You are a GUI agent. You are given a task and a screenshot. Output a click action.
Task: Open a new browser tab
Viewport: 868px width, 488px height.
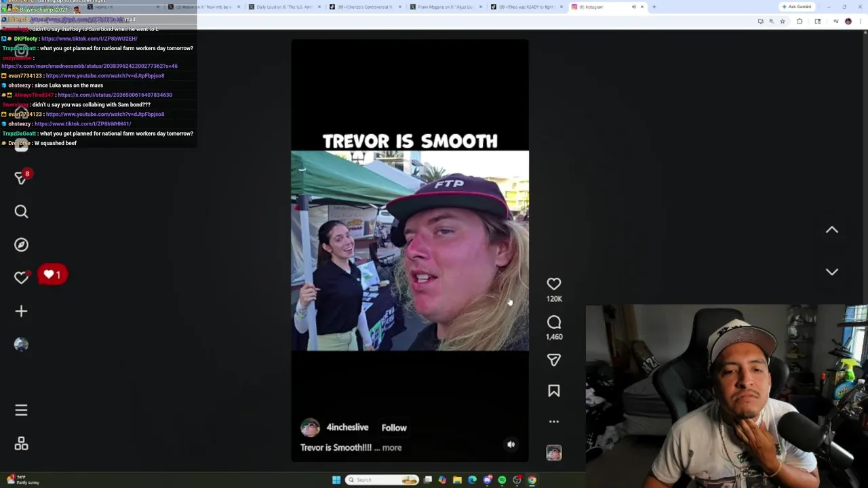click(x=654, y=7)
